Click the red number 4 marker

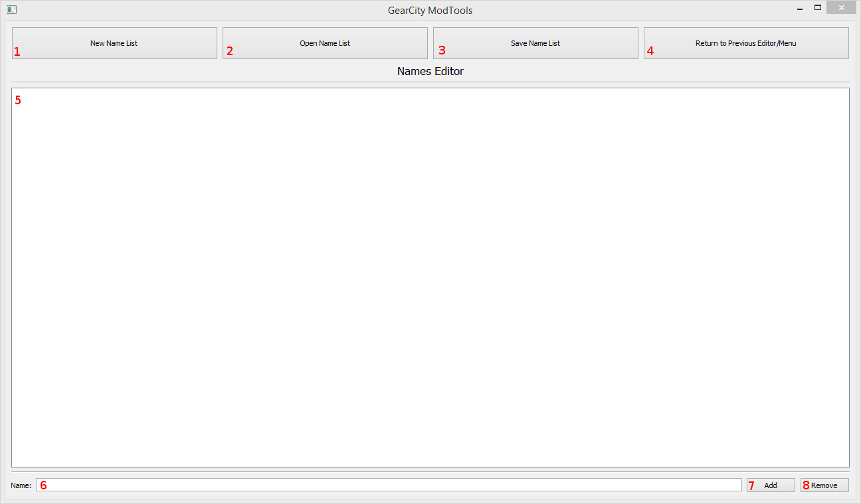click(650, 51)
